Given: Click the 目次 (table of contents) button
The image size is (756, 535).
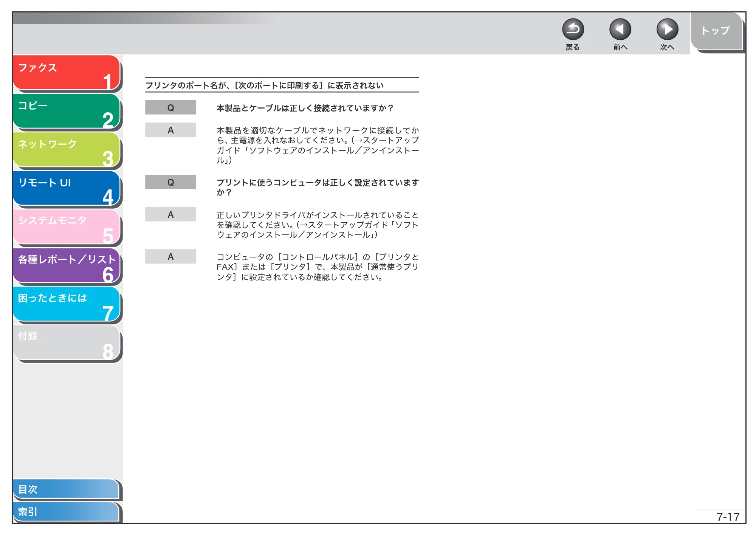Looking at the screenshot, I should click(x=66, y=489).
